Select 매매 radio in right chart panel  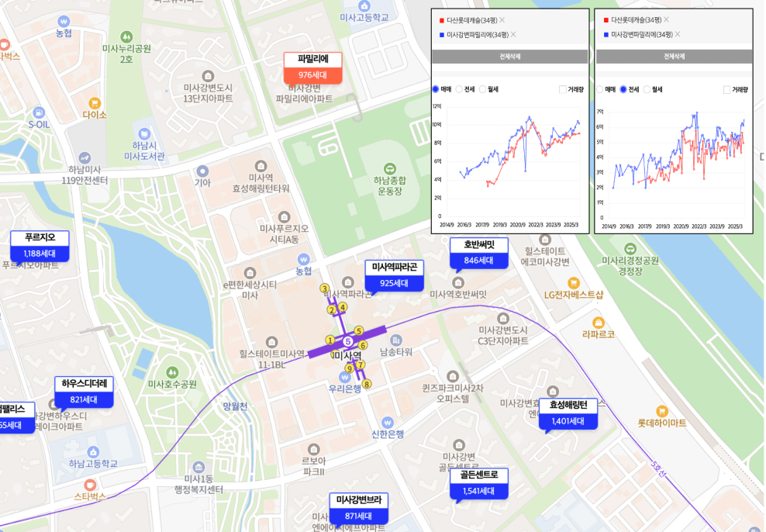pyautogui.click(x=599, y=89)
